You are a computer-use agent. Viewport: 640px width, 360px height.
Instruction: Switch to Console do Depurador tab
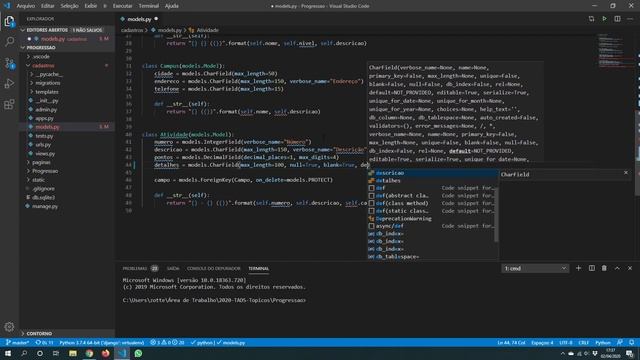click(x=213, y=269)
